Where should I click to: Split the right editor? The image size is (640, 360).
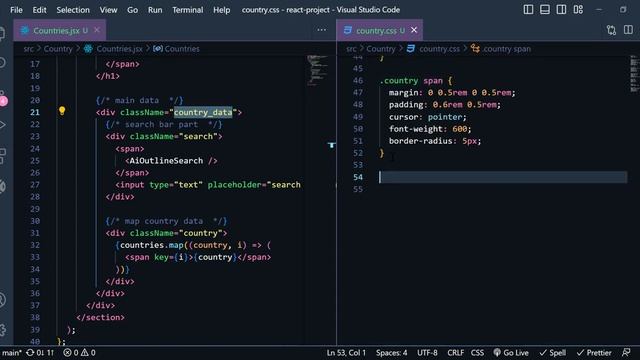(628, 30)
